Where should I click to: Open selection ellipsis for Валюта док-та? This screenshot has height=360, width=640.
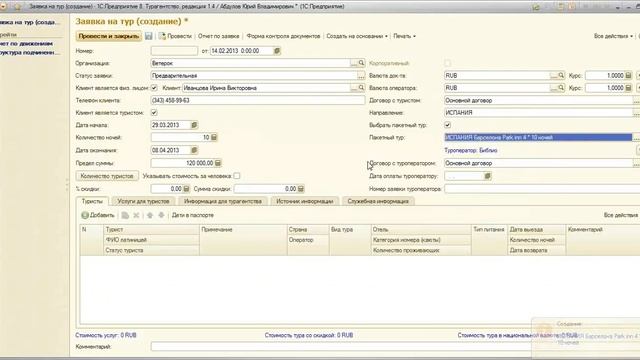(x=554, y=76)
